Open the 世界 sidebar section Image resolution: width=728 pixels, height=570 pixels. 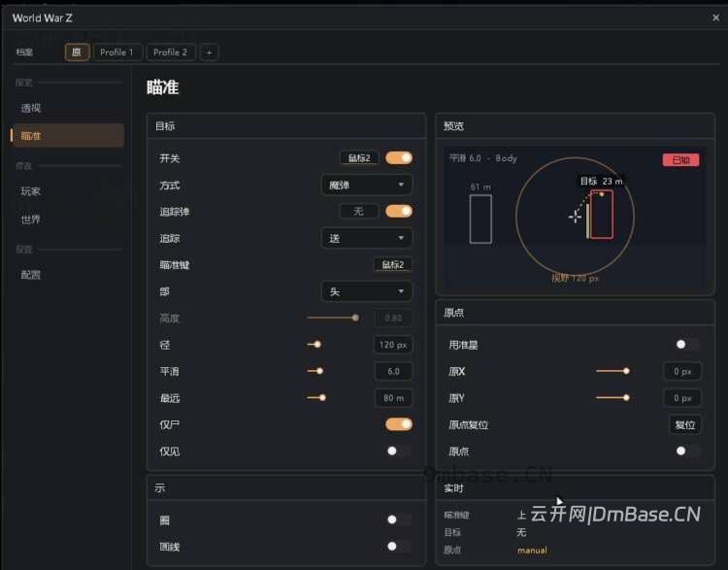pyautogui.click(x=68, y=218)
